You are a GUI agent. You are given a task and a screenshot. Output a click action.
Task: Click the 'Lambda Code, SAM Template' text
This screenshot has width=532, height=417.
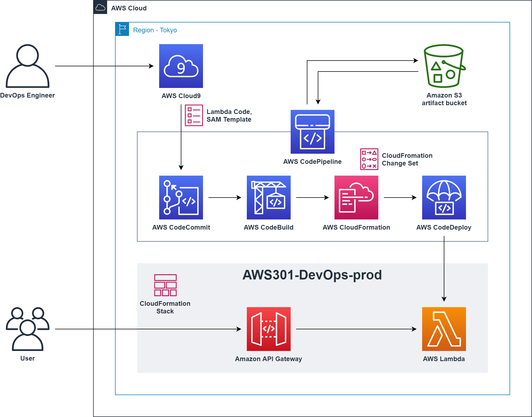pos(229,116)
